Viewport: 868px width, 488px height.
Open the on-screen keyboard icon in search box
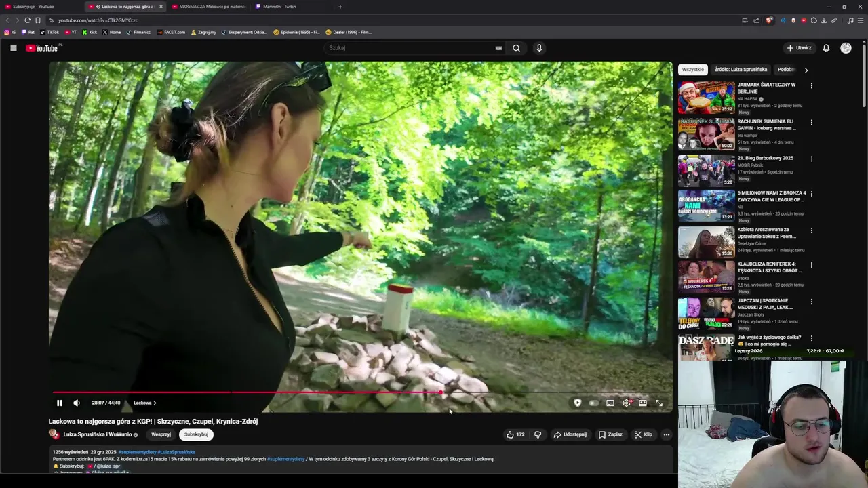(x=498, y=48)
